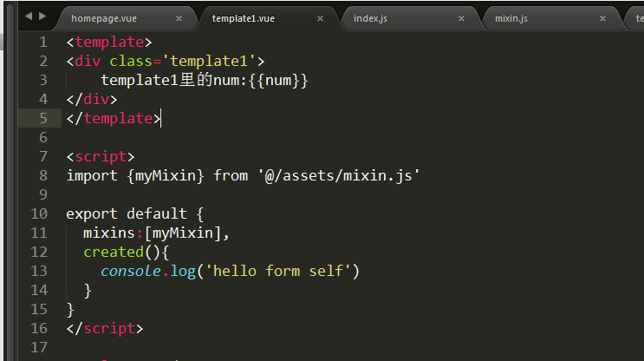This screenshot has width=644, height=361.
Task: Close the mixin.js tab
Action: pos(603,18)
